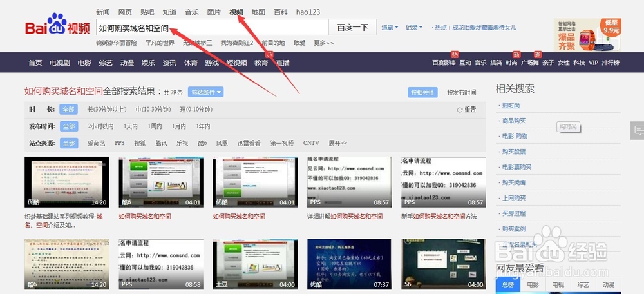Open the 追剧 dropdown
The width and height of the screenshot is (644, 294).
tap(390, 28)
